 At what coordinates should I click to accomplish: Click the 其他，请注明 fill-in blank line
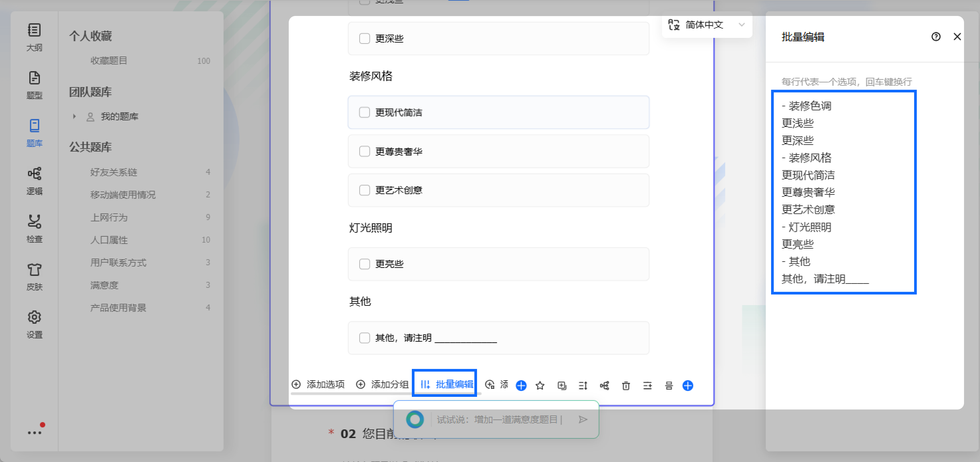[466, 339]
